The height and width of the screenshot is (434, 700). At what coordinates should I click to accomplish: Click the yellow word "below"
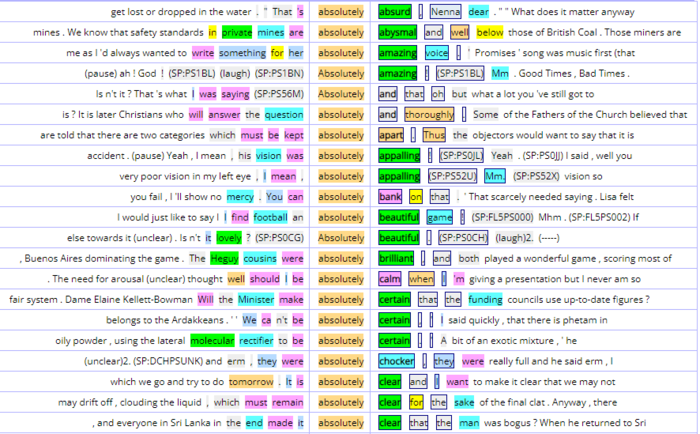[490, 33]
